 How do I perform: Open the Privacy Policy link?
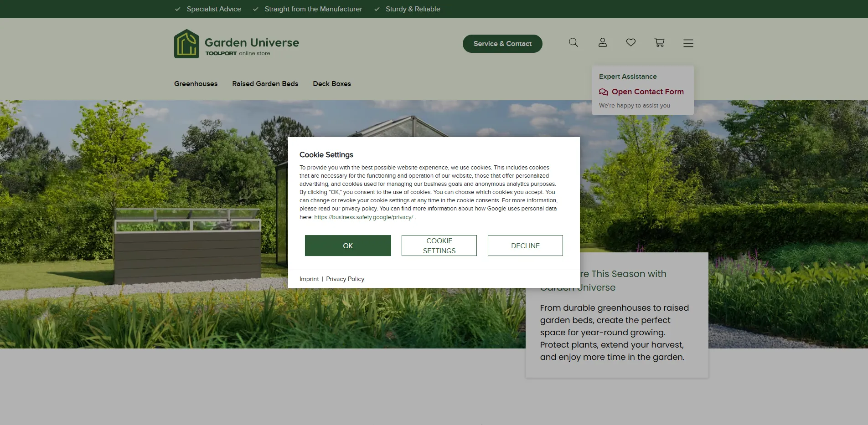345,279
